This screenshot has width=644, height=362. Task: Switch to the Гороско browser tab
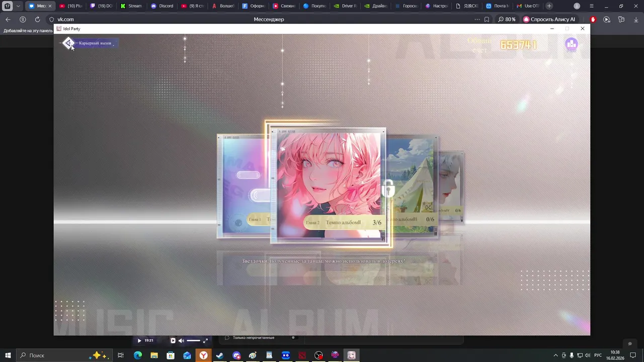406,6
